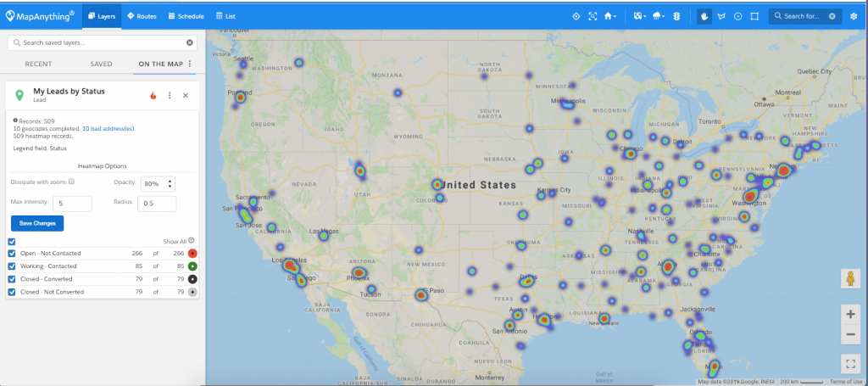Enable Dissipate with zoom checkbox
Viewport: 868px width, 386px height.
point(72,182)
